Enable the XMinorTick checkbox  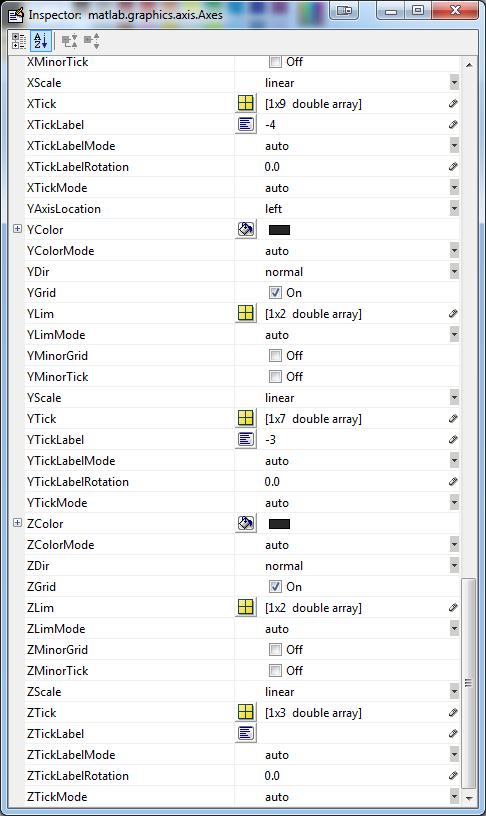[x=275, y=61]
